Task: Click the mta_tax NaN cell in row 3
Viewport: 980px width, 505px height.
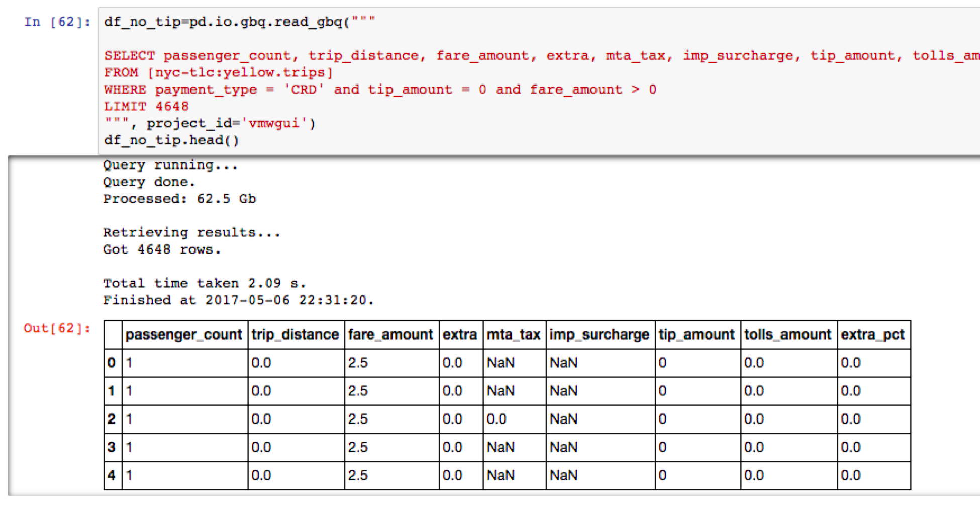Action: (514, 447)
